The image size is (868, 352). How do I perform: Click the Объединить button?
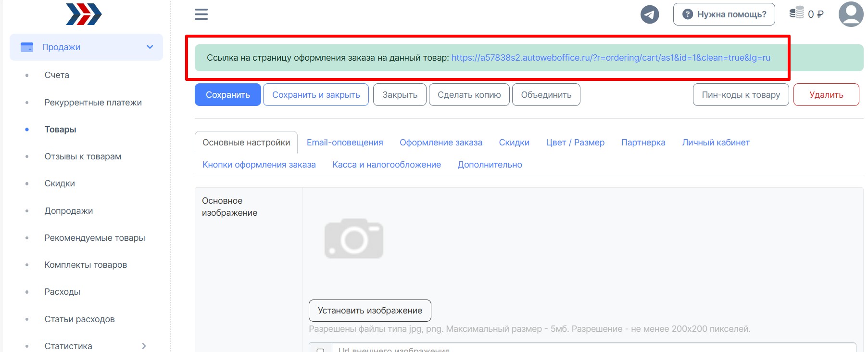click(546, 95)
